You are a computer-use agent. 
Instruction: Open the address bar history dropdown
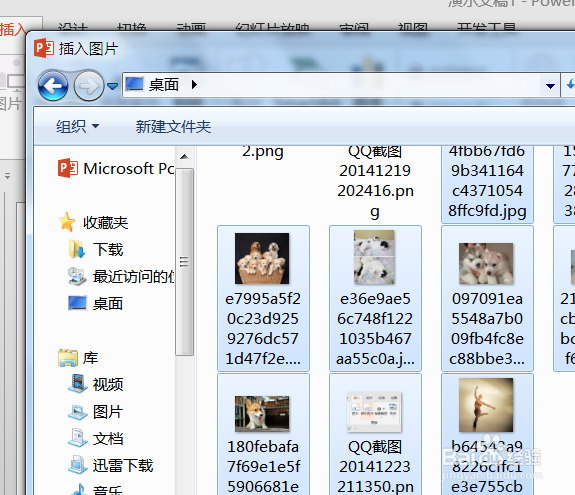pyautogui.click(x=550, y=86)
